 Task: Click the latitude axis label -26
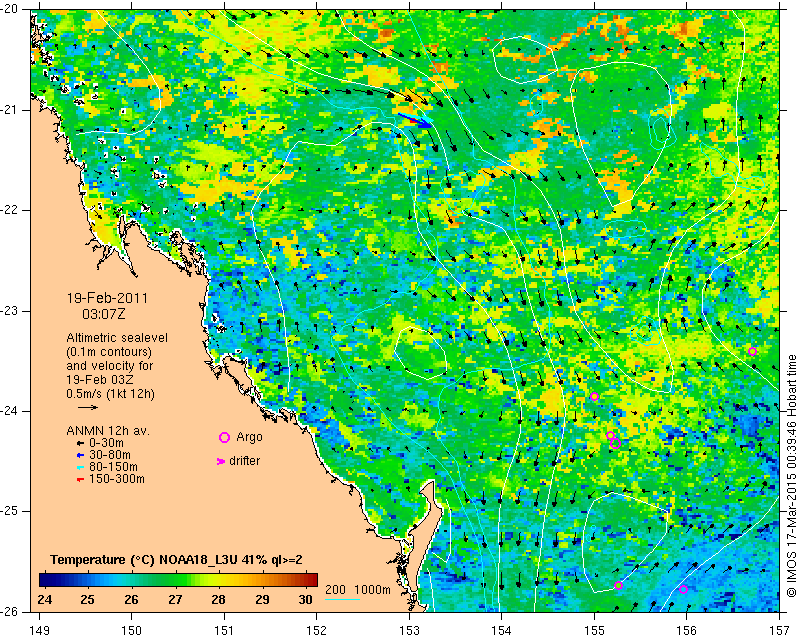tap(10, 610)
